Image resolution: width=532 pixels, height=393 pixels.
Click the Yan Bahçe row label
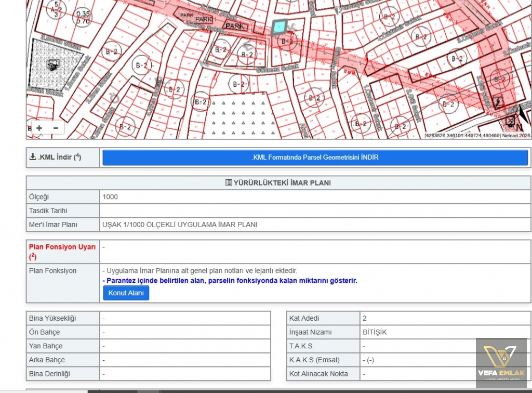coord(46,346)
